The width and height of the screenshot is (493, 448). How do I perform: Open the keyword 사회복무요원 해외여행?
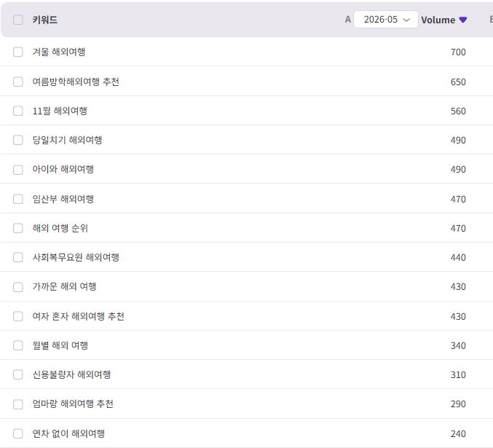(x=76, y=257)
